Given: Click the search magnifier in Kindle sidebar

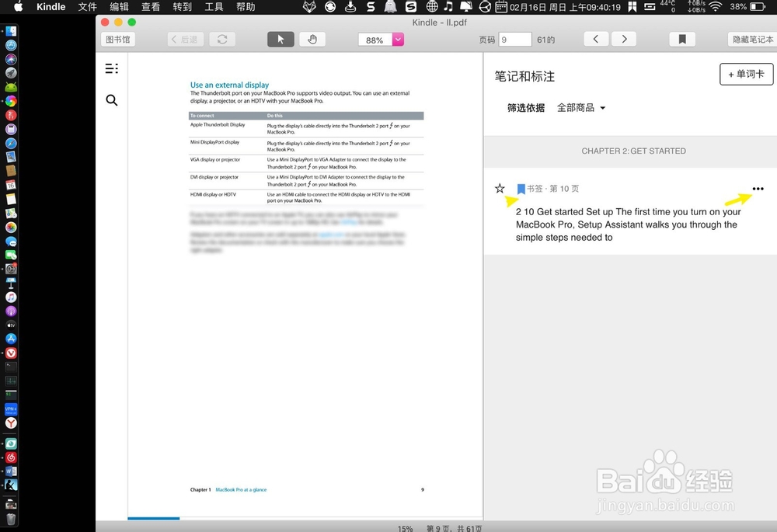Looking at the screenshot, I should pyautogui.click(x=111, y=100).
